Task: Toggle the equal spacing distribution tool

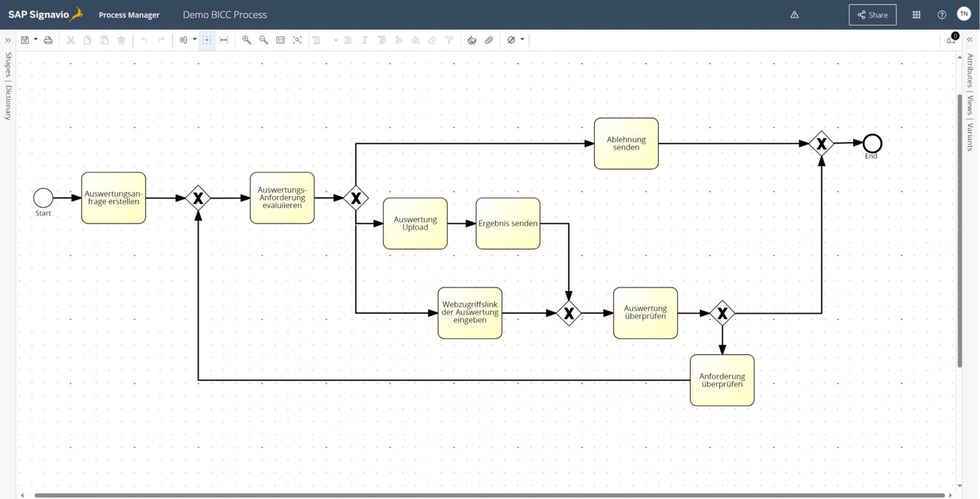Action: [224, 40]
